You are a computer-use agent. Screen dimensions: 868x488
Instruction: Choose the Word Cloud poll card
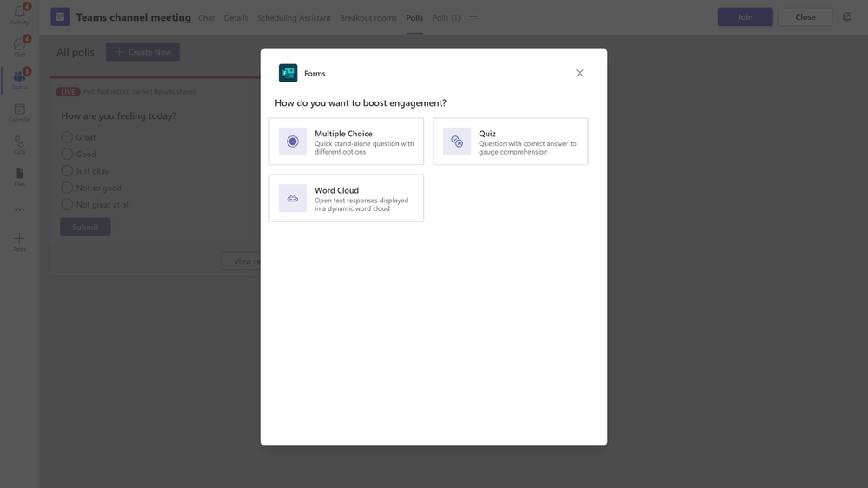347,198
